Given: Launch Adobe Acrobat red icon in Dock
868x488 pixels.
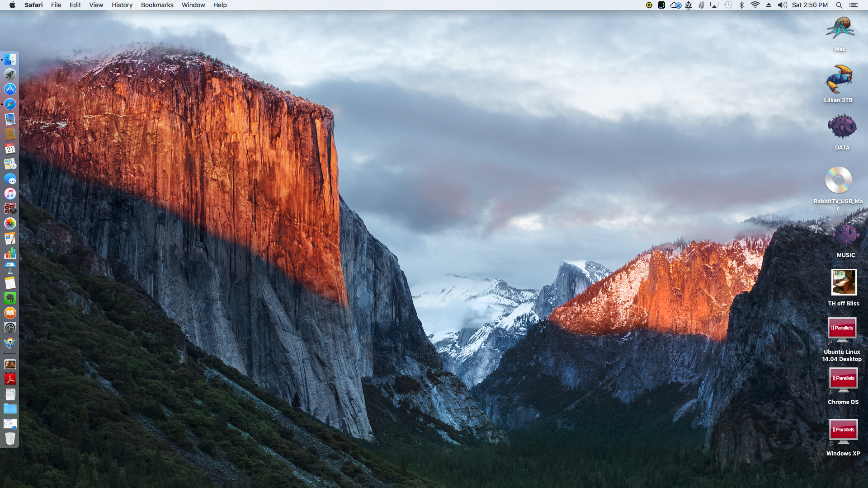Looking at the screenshot, I should (10, 379).
